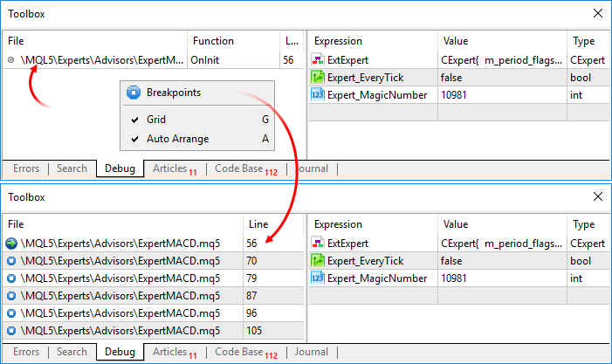Click the breakpoint marker at line 87
The height and width of the screenshot is (364, 612).
point(11,296)
